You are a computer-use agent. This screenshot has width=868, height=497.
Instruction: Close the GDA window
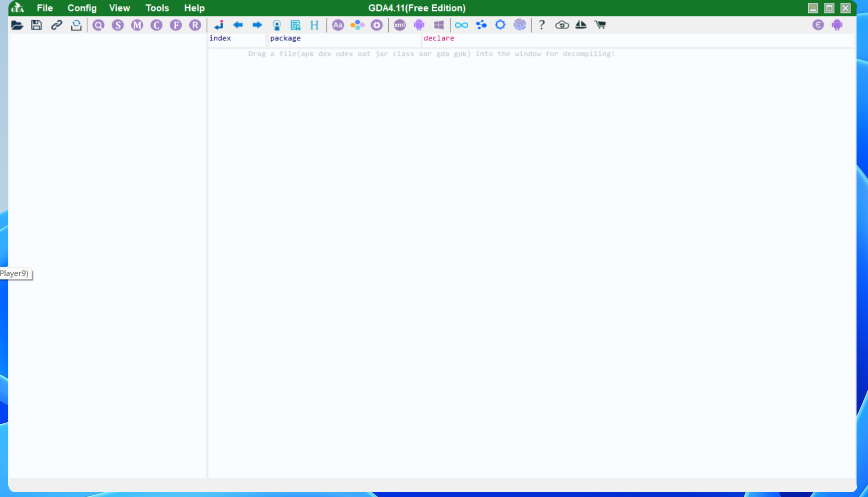[846, 8]
